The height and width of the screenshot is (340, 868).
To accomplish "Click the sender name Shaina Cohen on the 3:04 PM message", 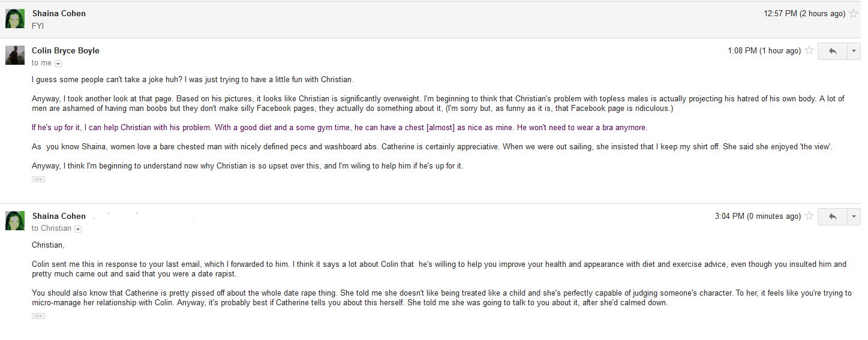I will click(59, 216).
